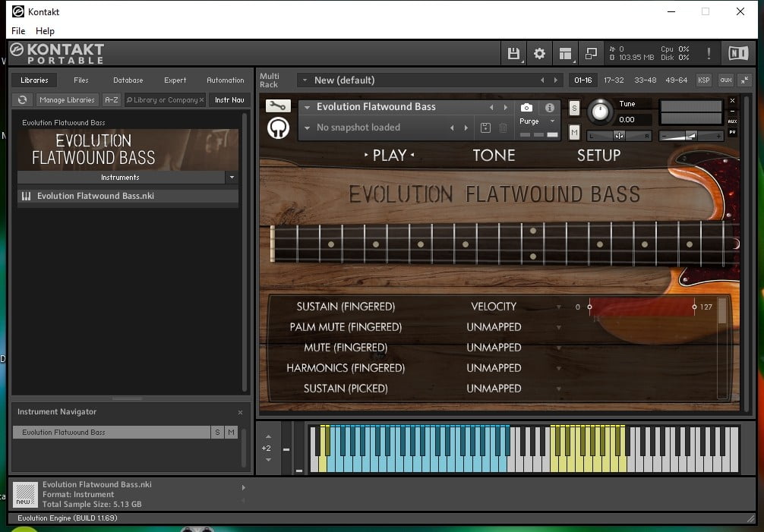Open the File menu

pyautogui.click(x=18, y=30)
